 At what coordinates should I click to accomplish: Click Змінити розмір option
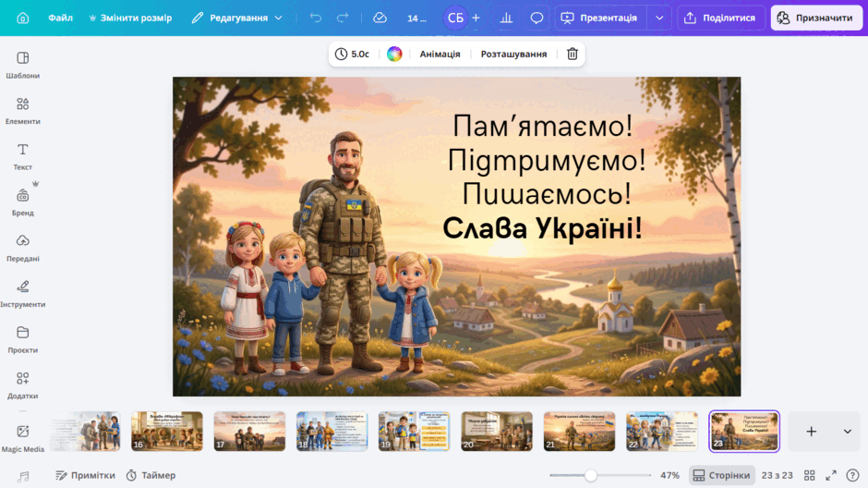(130, 18)
